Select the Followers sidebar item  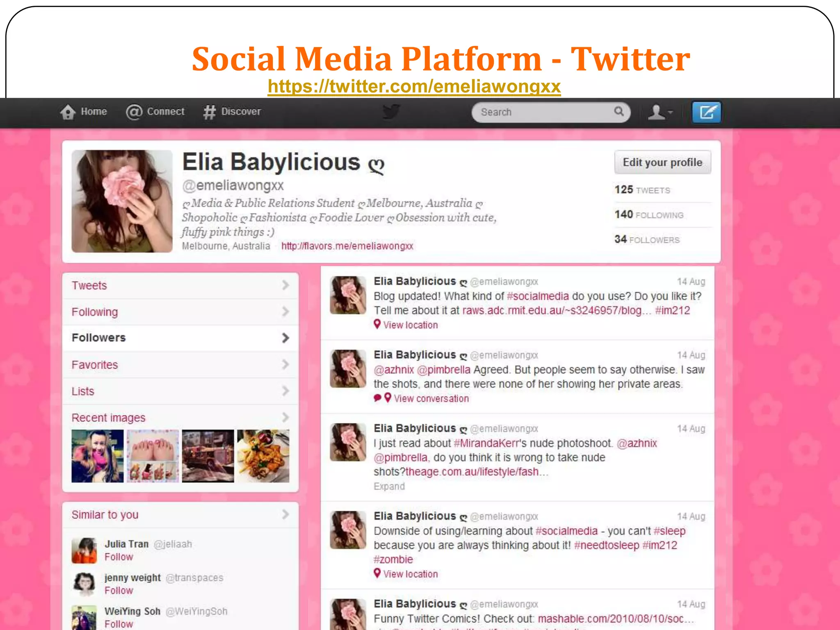coord(180,338)
